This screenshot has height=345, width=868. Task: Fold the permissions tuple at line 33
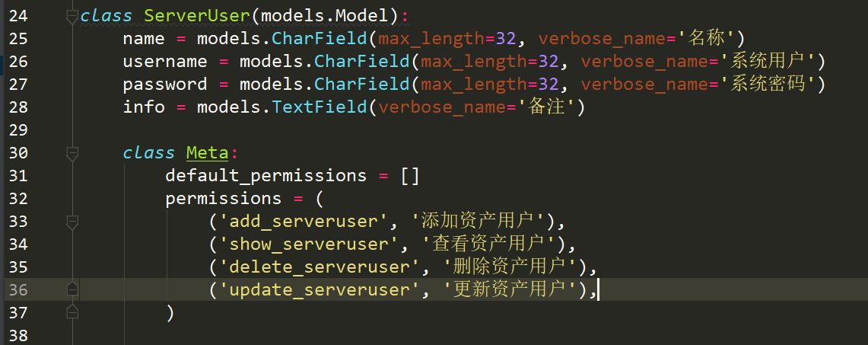coord(72,222)
